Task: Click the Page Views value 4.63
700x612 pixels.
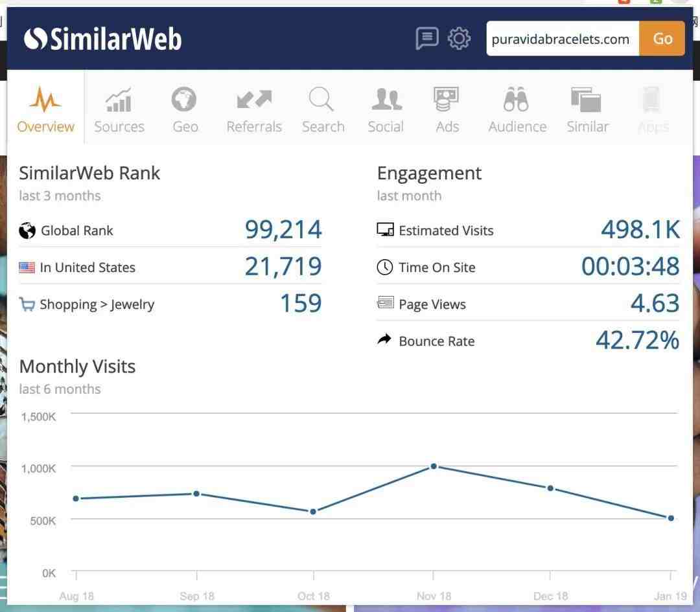Action: coord(655,303)
